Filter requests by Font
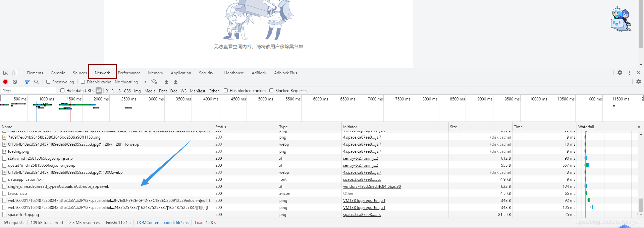Image resolution: width=644 pixels, height=228 pixels. [x=163, y=91]
